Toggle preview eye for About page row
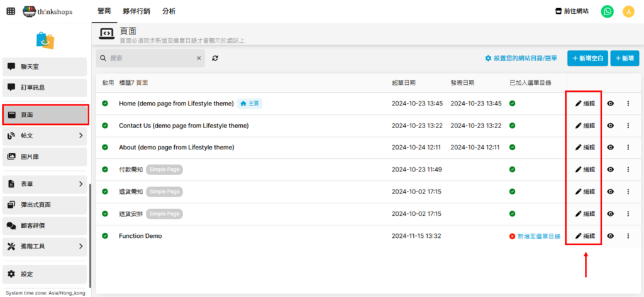 (610, 148)
